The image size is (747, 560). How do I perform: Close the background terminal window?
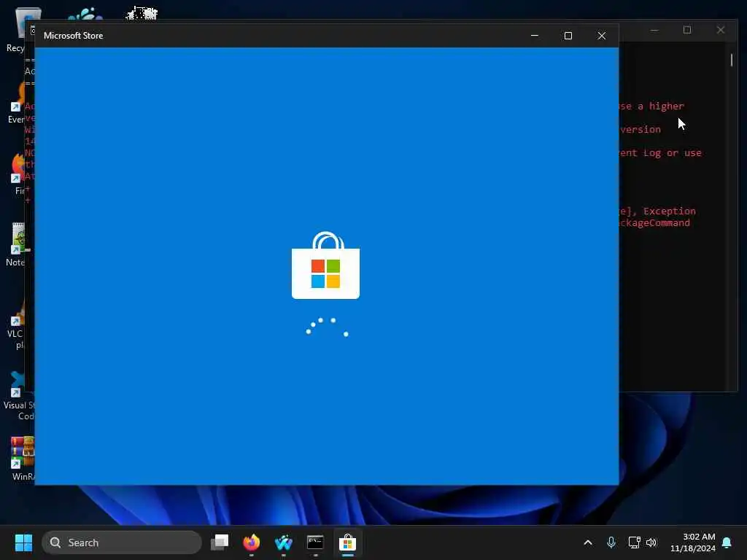(x=721, y=30)
